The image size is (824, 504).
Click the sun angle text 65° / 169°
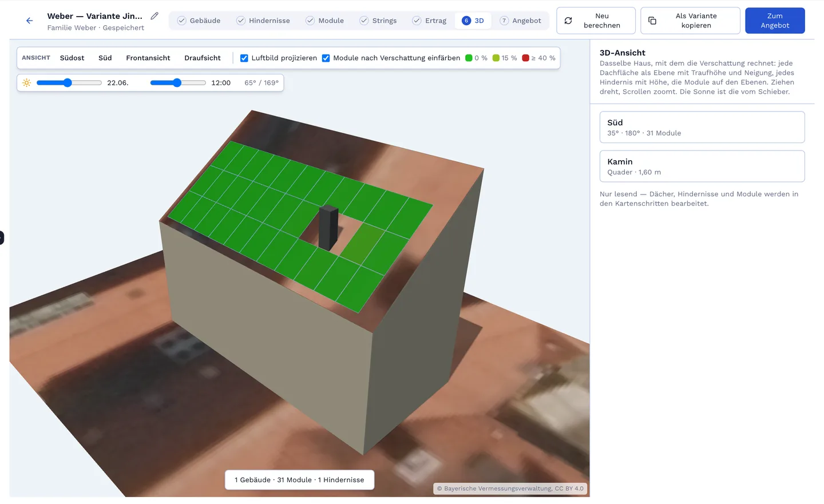(262, 83)
